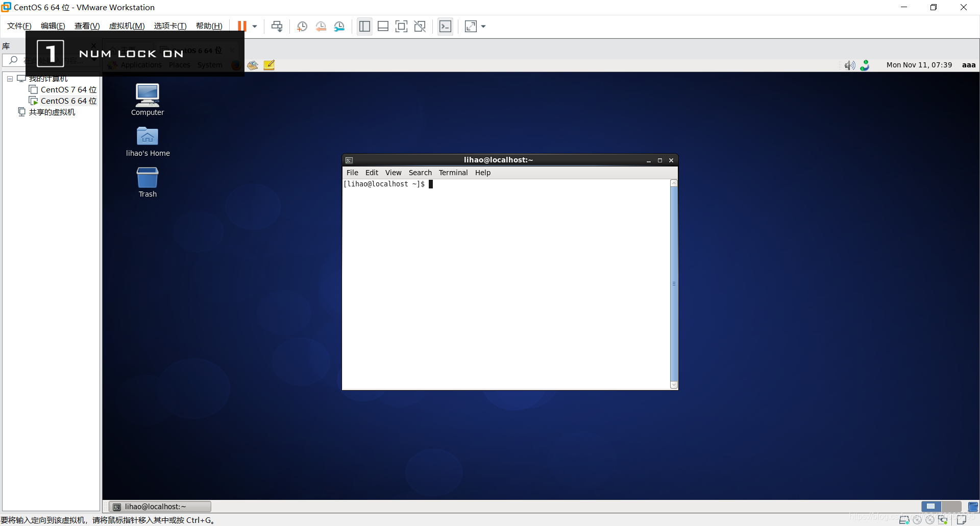Click the network adapter status icon

click(943, 520)
